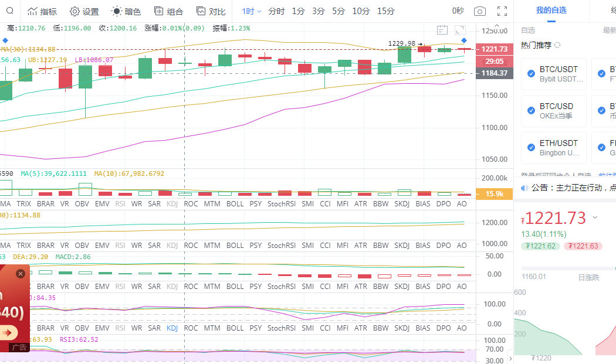Expand the price dropdown beside 1221.73

(x=595, y=217)
